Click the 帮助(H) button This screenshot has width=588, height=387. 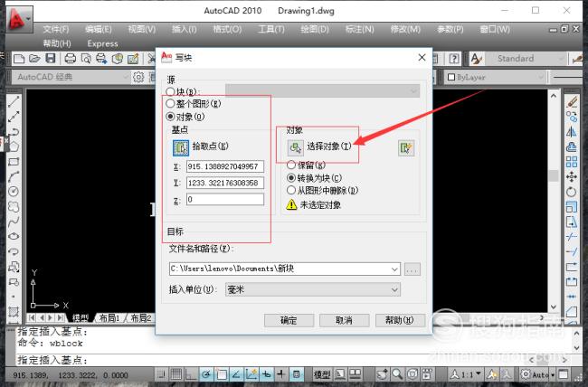tap(400, 321)
